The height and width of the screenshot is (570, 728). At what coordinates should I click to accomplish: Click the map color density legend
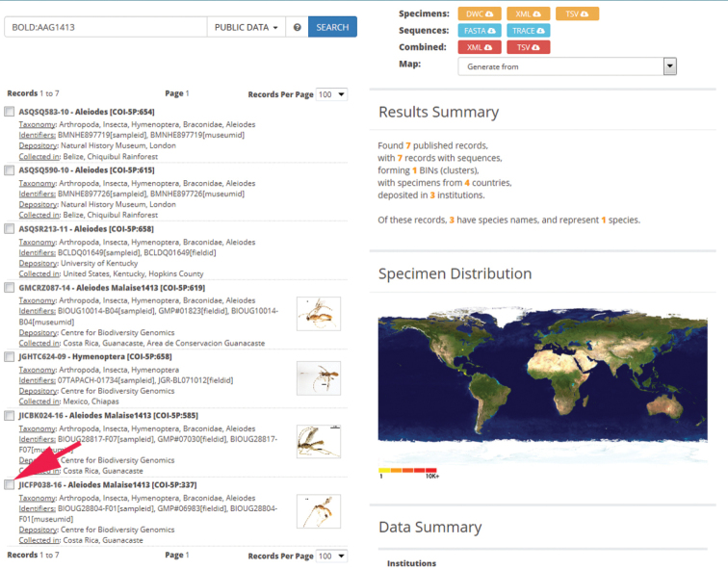coord(408,472)
